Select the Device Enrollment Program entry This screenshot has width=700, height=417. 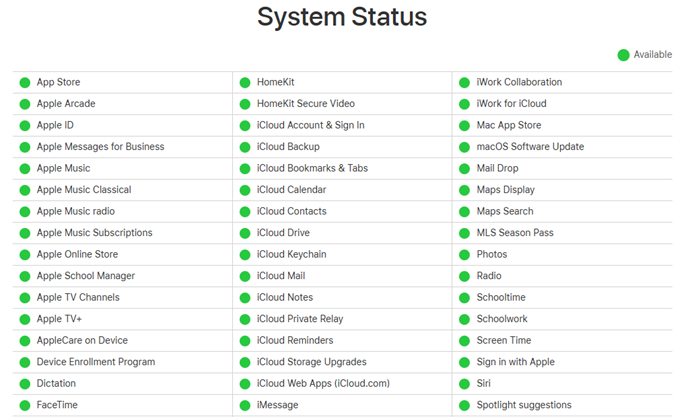click(x=95, y=362)
